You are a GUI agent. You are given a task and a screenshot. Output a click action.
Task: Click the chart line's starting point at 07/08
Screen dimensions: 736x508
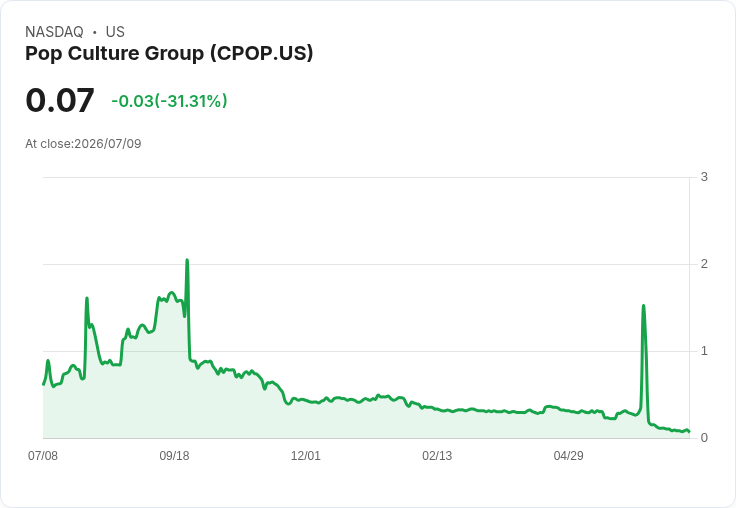(x=44, y=385)
